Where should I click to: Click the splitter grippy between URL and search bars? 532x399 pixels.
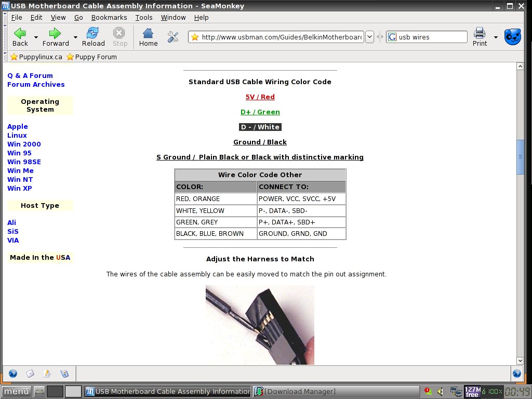380,37
